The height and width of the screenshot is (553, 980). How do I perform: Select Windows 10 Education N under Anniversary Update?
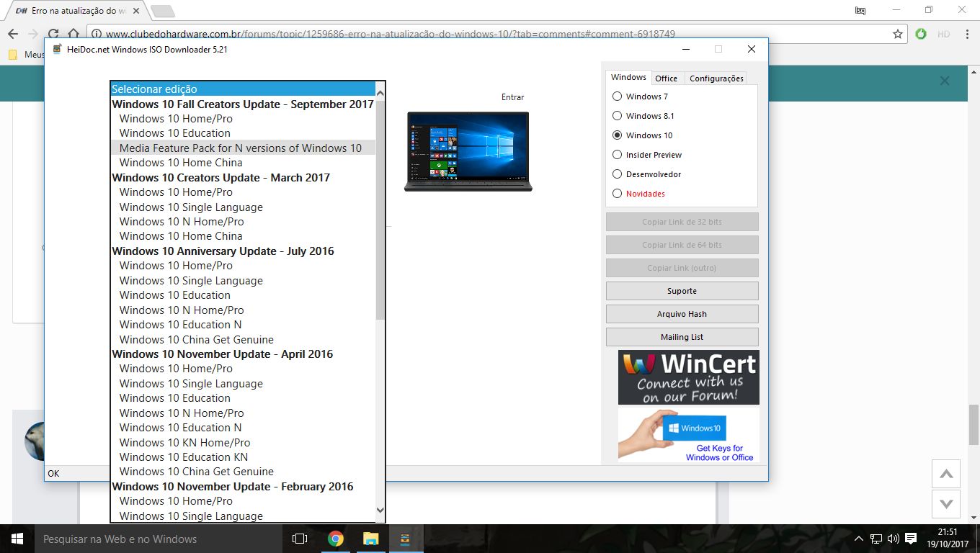tap(243, 325)
